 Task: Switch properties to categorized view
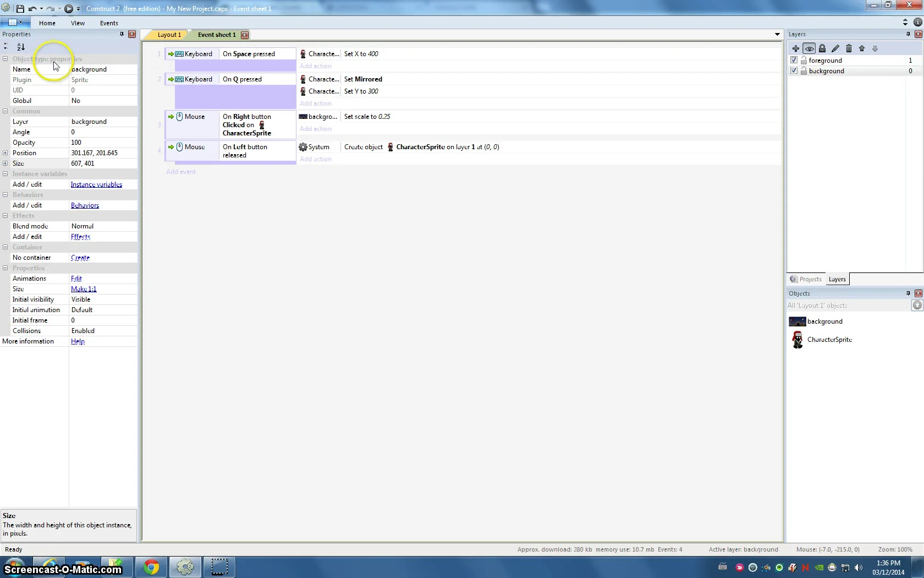point(6,47)
